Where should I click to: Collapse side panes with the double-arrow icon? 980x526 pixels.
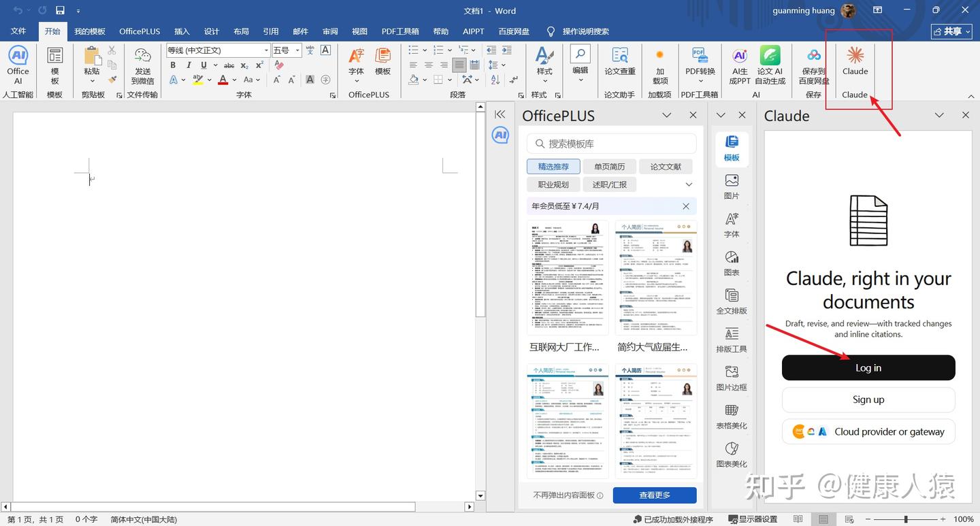(x=500, y=114)
